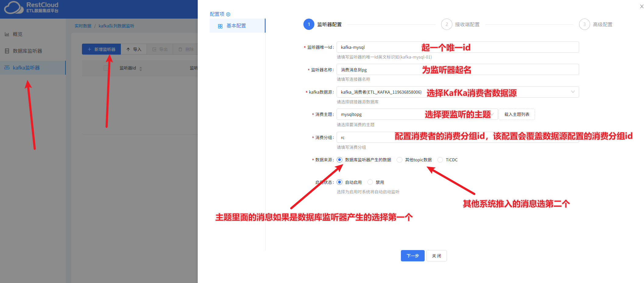Close the configuration drawer with X
The width and height of the screenshot is (644, 283).
[642, 6]
